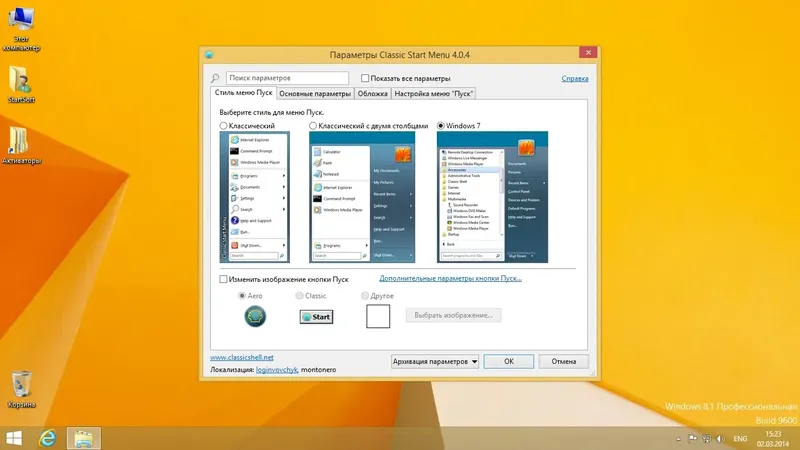Viewport: 800px width, 450px height.
Task: Click the Aero shell start button image
Action: tap(255, 316)
